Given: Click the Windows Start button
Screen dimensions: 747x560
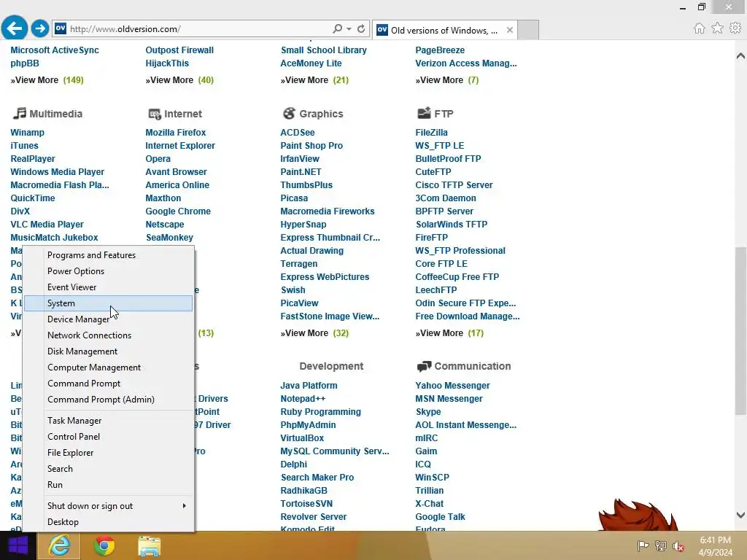Looking at the screenshot, I should click(18, 545).
